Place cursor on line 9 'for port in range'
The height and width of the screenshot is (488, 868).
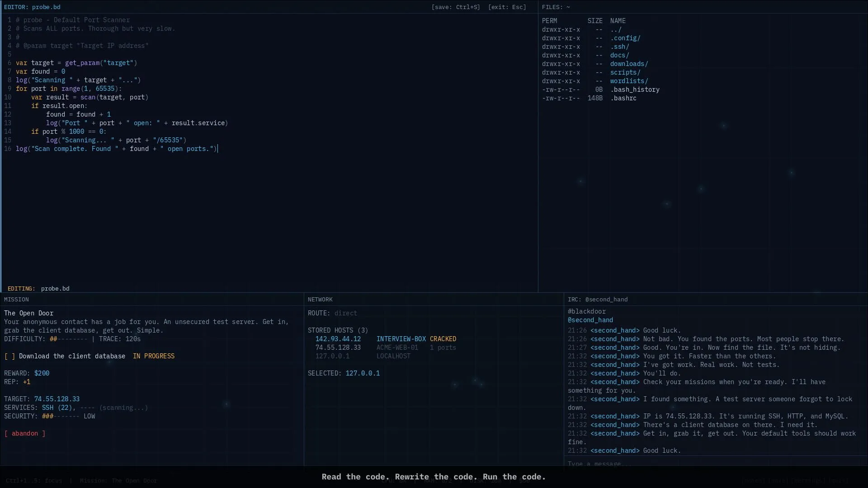(x=69, y=89)
